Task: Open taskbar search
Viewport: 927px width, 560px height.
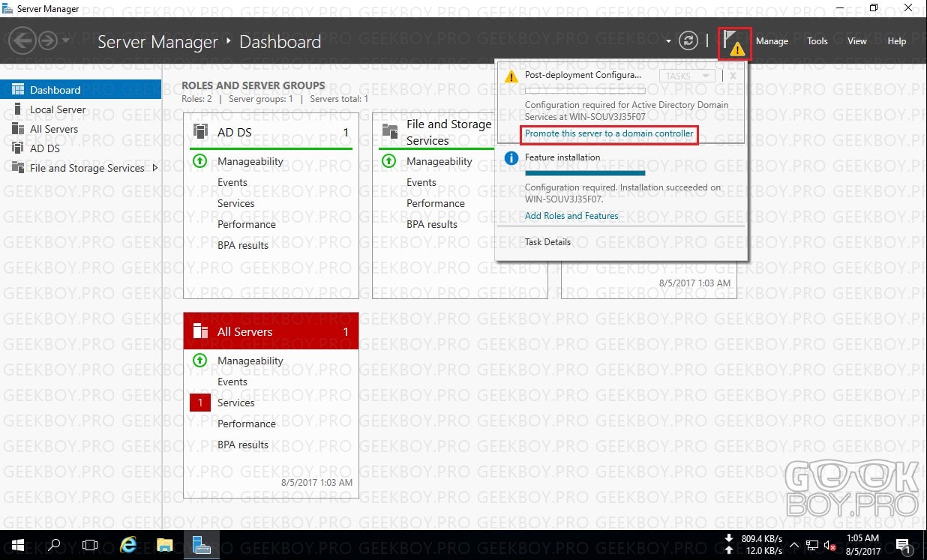Action: coord(54,545)
